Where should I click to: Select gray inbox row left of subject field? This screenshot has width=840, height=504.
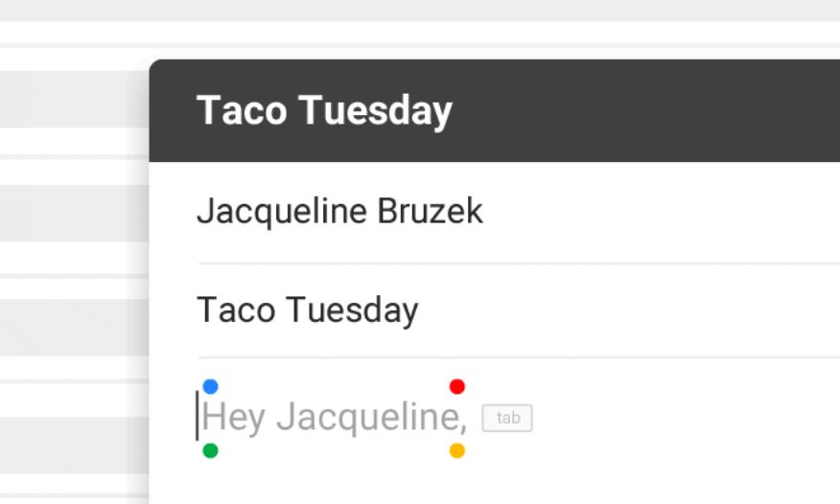(x=72, y=327)
